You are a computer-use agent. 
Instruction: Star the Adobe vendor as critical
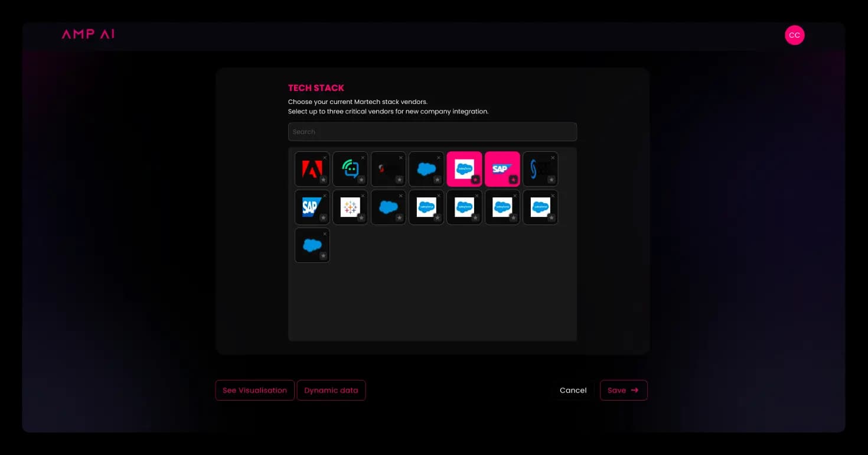point(323,180)
